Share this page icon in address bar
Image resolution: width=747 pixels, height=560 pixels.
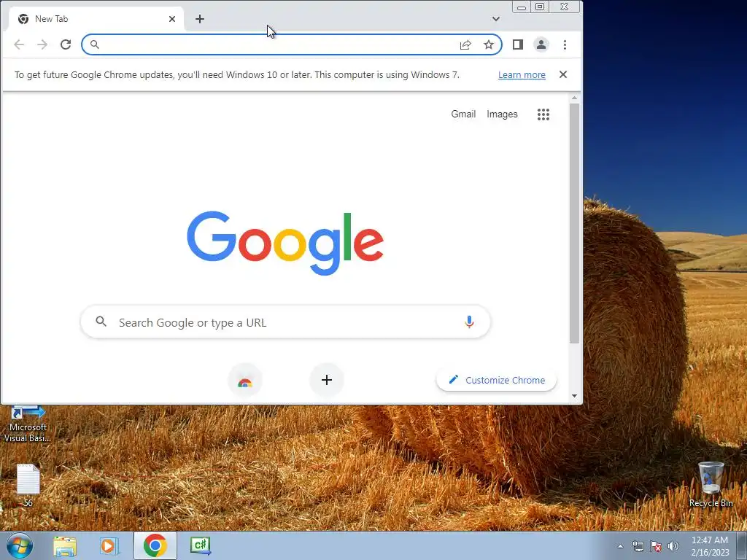tap(465, 44)
